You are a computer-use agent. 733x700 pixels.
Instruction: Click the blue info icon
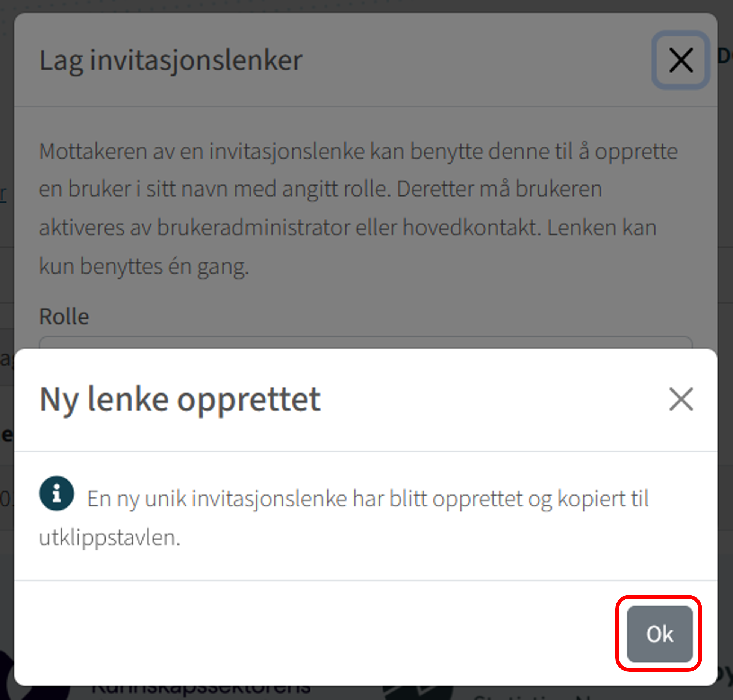tap(56, 493)
